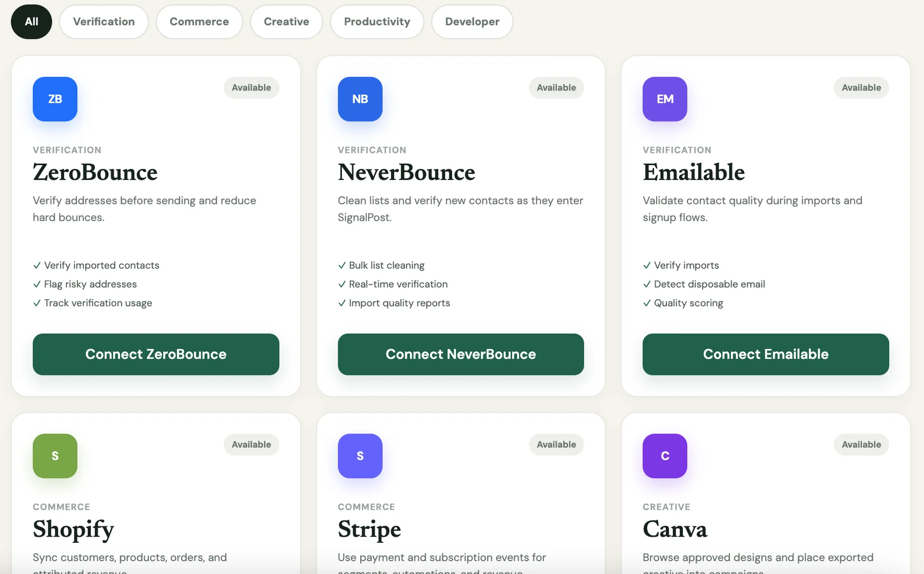Connect ZeroBounce integration

click(156, 354)
